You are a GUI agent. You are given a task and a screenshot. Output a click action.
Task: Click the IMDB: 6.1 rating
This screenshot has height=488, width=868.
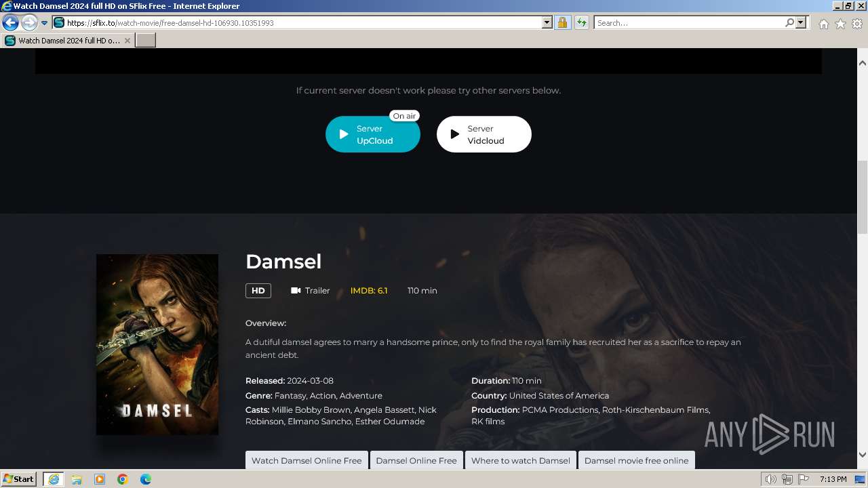click(369, 291)
